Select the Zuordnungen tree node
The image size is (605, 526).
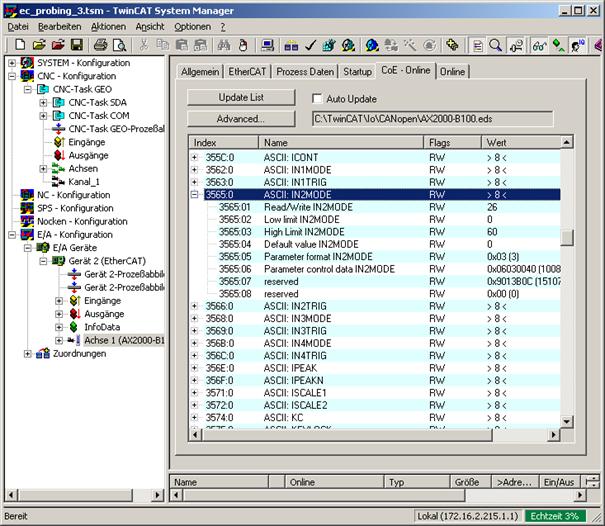point(79,353)
